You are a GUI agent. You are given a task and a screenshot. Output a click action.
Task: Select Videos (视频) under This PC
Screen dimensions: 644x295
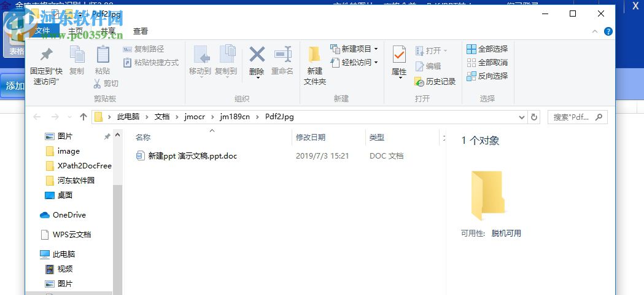click(x=59, y=269)
